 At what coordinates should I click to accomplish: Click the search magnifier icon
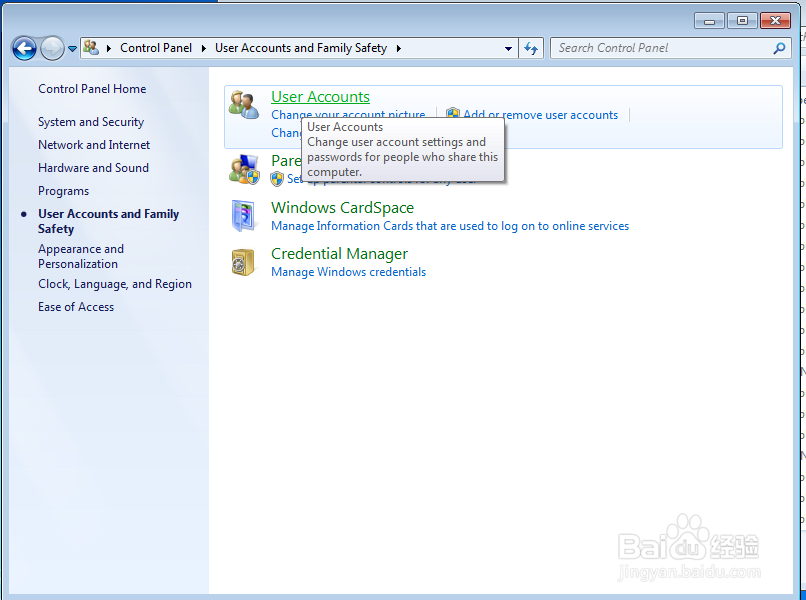[779, 48]
